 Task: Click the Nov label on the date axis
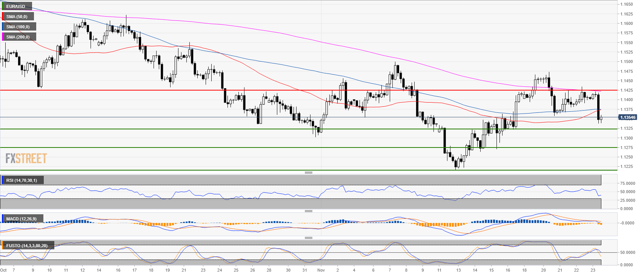(321, 270)
